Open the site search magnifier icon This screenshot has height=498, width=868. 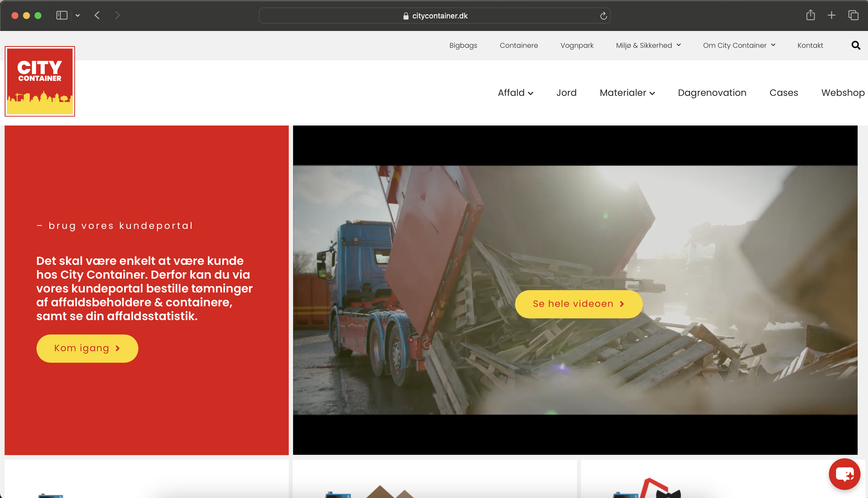856,45
